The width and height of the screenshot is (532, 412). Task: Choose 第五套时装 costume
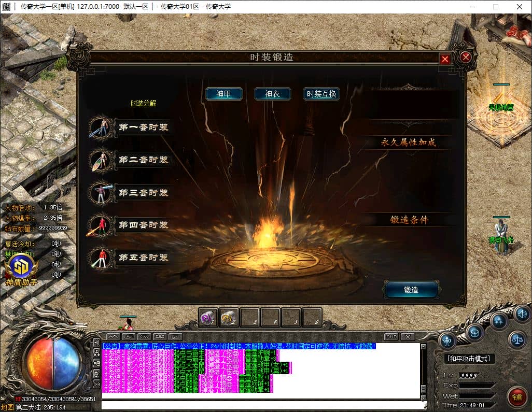[144, 258]
